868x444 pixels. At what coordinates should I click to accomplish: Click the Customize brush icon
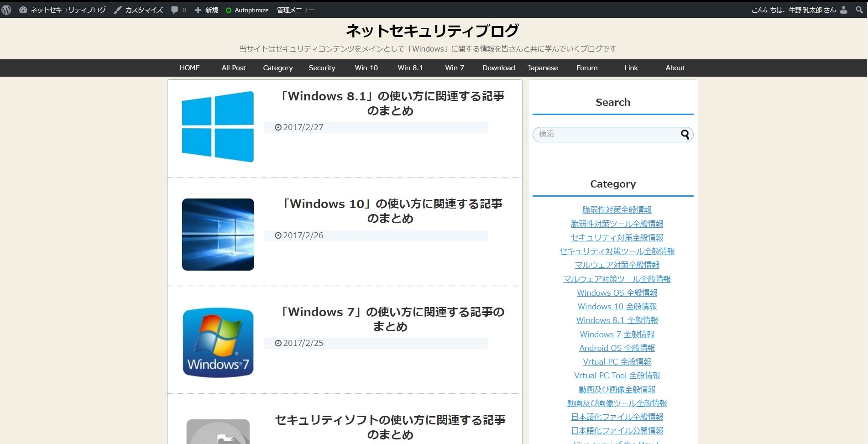118,10
